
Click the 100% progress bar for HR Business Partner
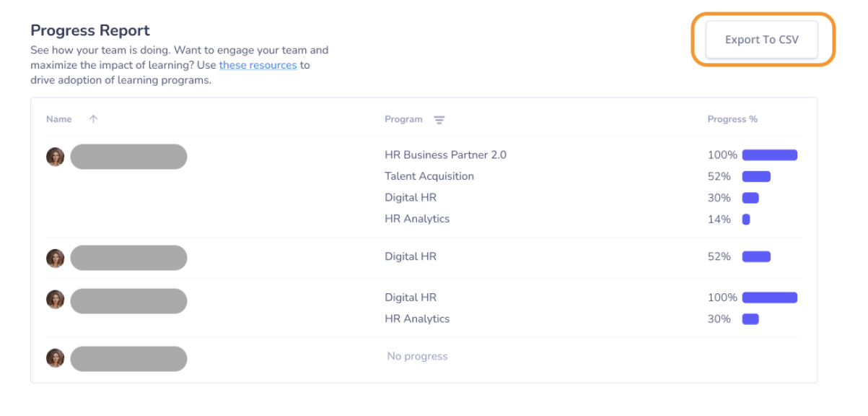(x=770, y=155)
